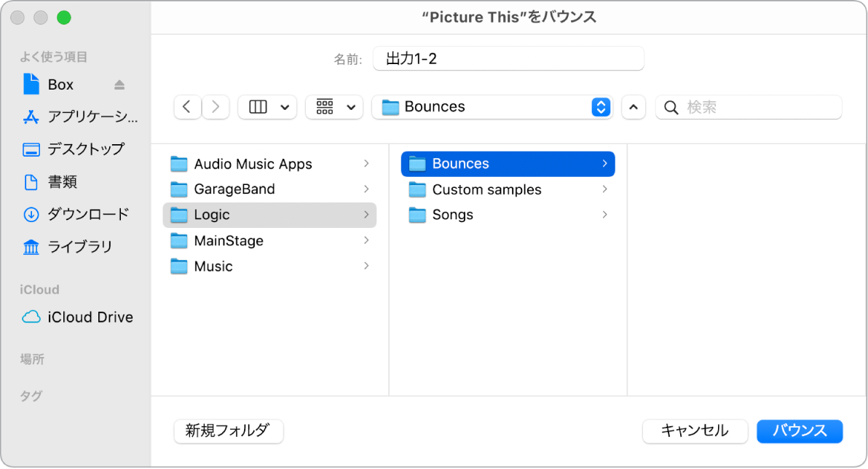The width and height of the screenshot is (868, 469).
Task: Click the magnifier icon in the search field
Action: tap(671, 107)
